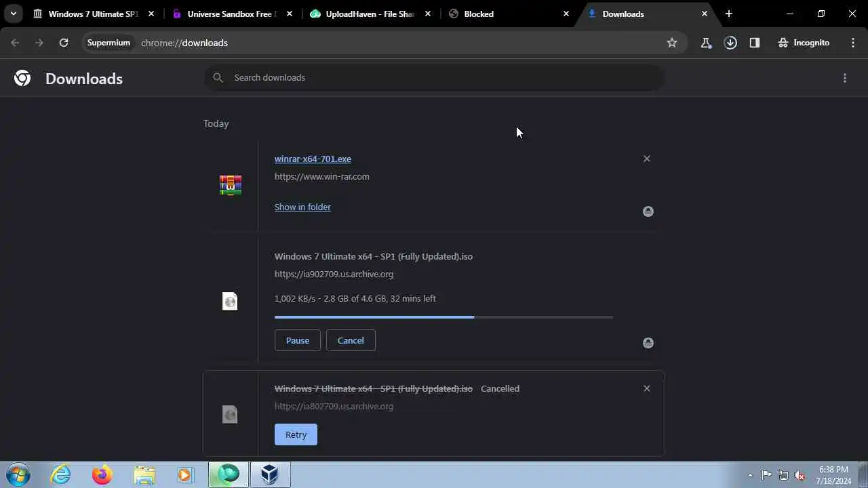The height and width of the screenshot is (488, 868).
Task: Click https://www.win-rar.com source text
Action: pos(322,176)
